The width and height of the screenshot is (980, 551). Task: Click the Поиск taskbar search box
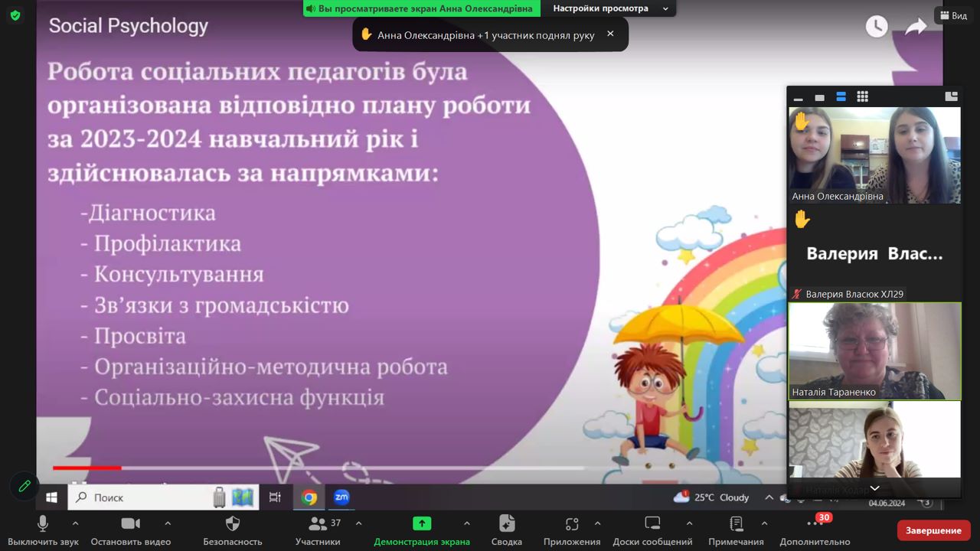coord(163,497)
